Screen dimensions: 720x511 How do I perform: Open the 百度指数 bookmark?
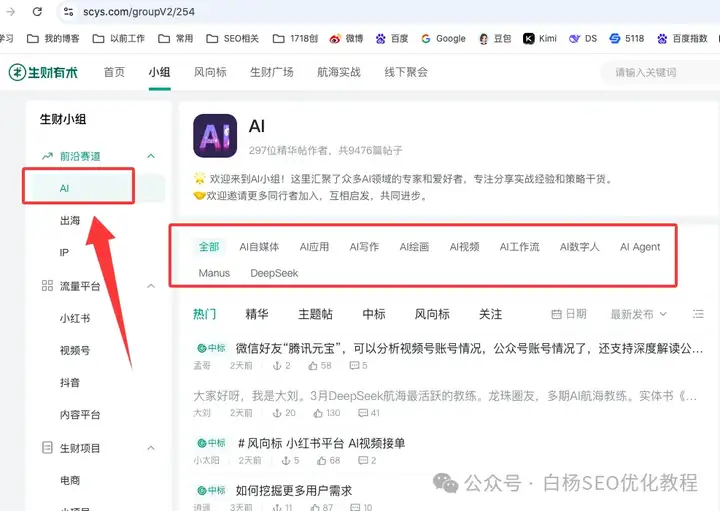click(682, 39)
